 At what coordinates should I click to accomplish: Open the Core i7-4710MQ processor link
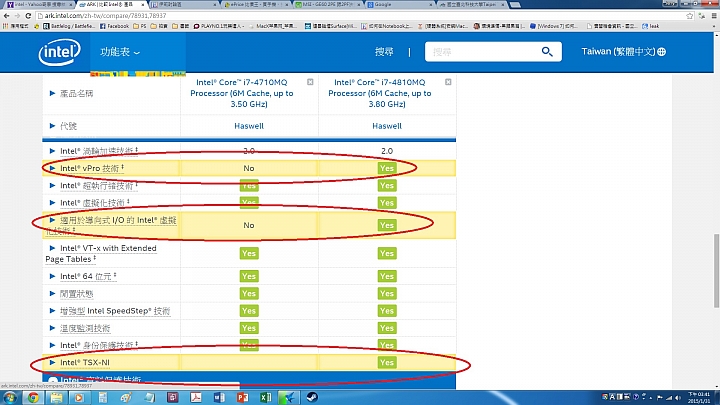coord(242,93)
